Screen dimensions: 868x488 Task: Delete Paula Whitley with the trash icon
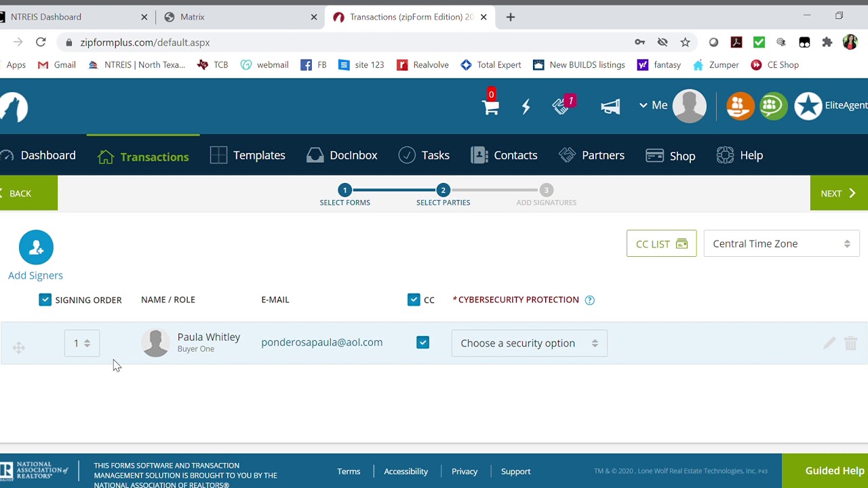pyautogui.click(x=850, y=343)
